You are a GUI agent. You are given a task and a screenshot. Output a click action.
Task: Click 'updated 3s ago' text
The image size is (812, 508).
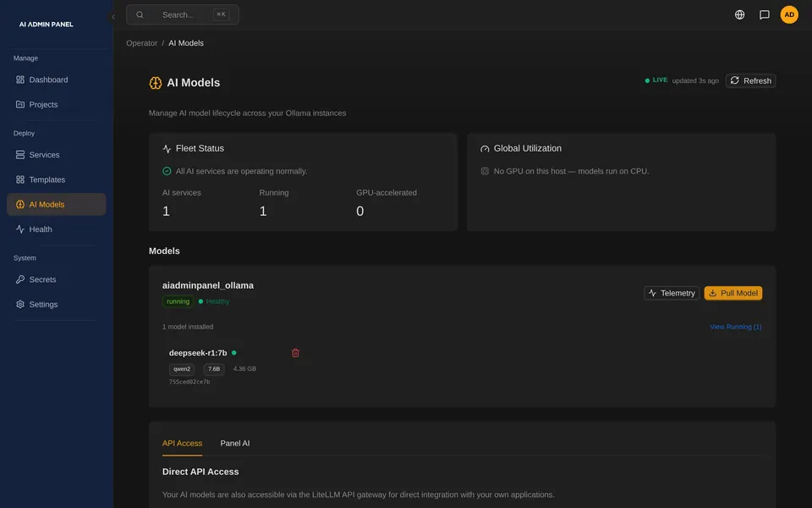695,81
